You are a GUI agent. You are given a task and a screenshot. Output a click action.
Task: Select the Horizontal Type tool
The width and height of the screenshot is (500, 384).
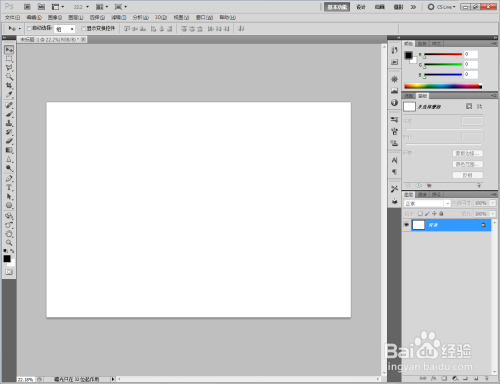click(x=9, y=188)
